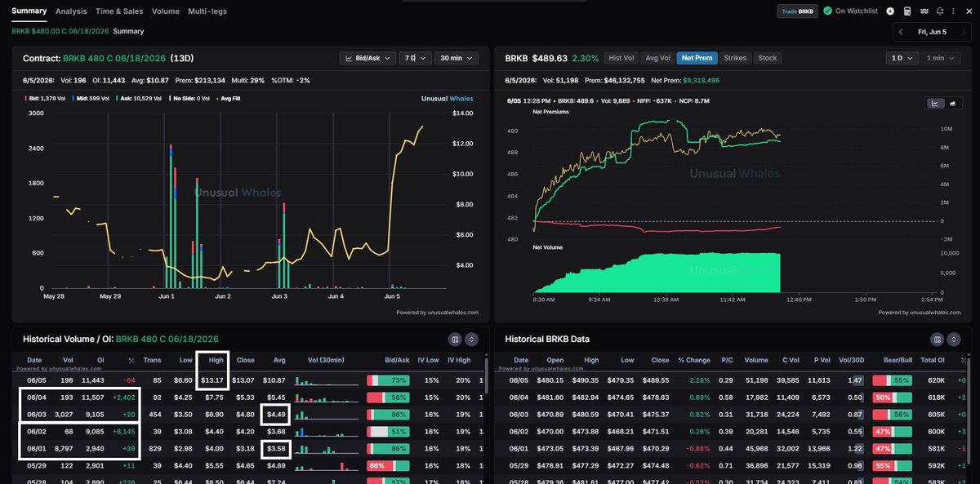The width and height of the screenshot is (980, 484).
Task: Click the Fri, Jun 5 date selector
Action: tap(932, 32)
